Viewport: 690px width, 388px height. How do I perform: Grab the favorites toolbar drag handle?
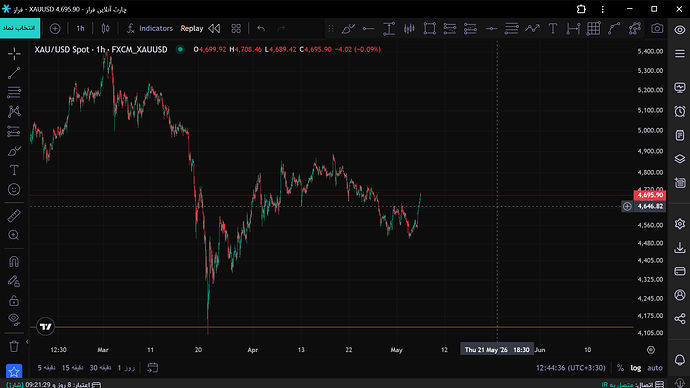tap(331, 29)
